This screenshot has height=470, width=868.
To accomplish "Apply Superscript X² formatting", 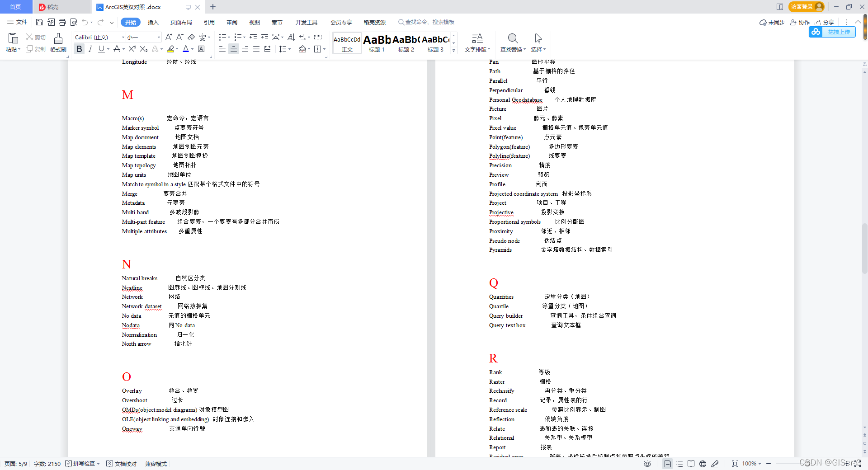I will 132,49.
